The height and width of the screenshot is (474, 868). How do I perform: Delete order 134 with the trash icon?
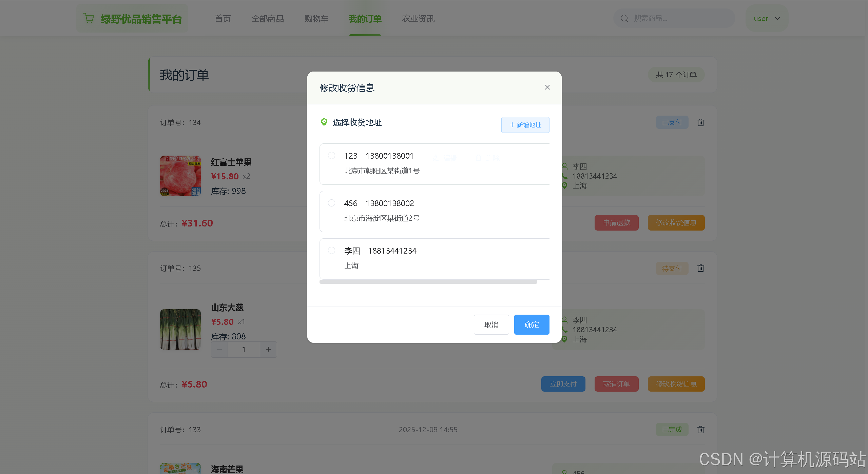click(700, 122)
